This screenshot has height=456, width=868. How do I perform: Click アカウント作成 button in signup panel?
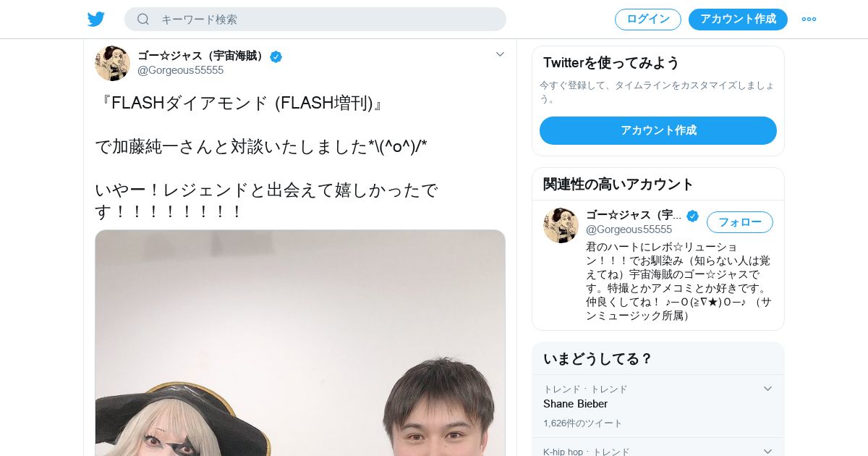tap(658, 130)
